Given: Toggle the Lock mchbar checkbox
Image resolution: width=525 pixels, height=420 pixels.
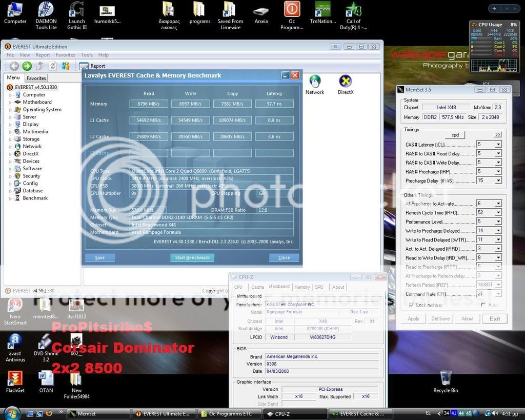Looking at the screenshot, I should [411, 305].
